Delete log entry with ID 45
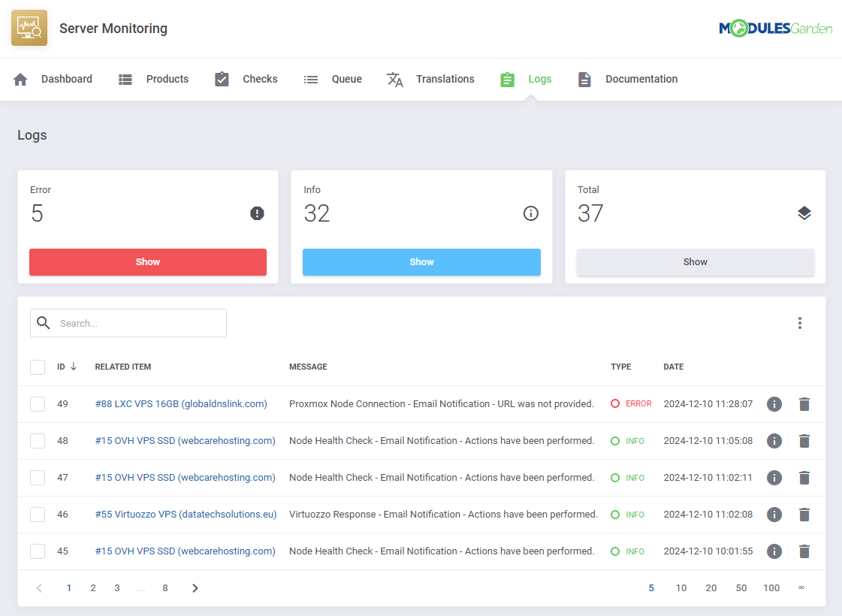Viewport: 842px width, 616px height. 804,551
